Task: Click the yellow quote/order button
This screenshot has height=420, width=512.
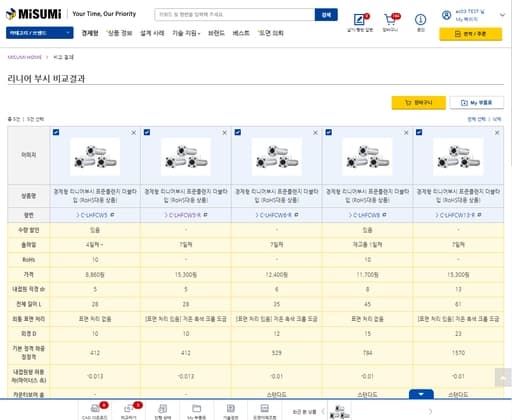Action: tap(470, 34)
